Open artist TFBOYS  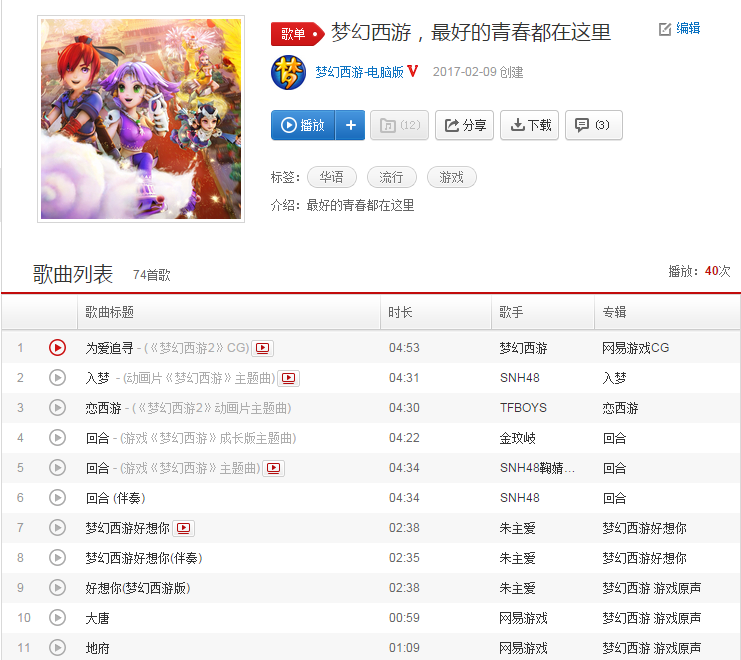523,408
